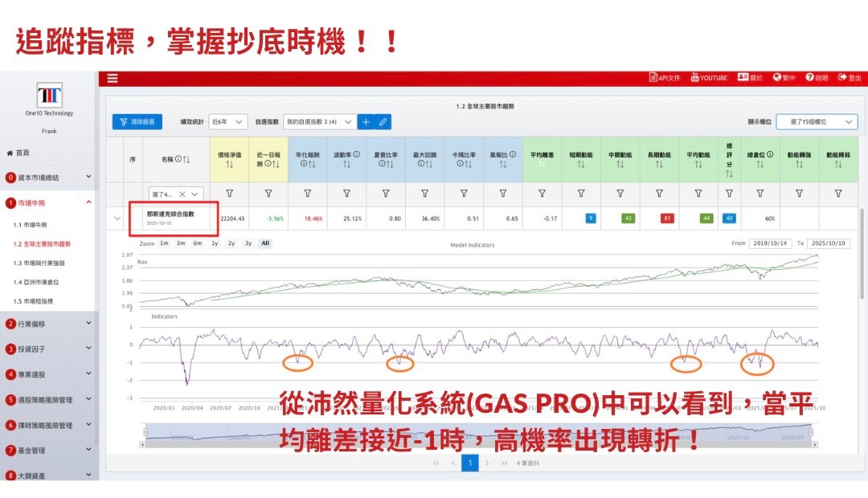
Task: Sort the table by the 名稱 column
Action: (x=186, y=159)
